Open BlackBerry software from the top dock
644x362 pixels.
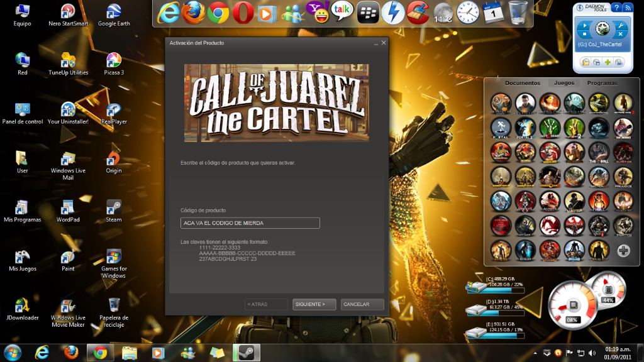367,13
